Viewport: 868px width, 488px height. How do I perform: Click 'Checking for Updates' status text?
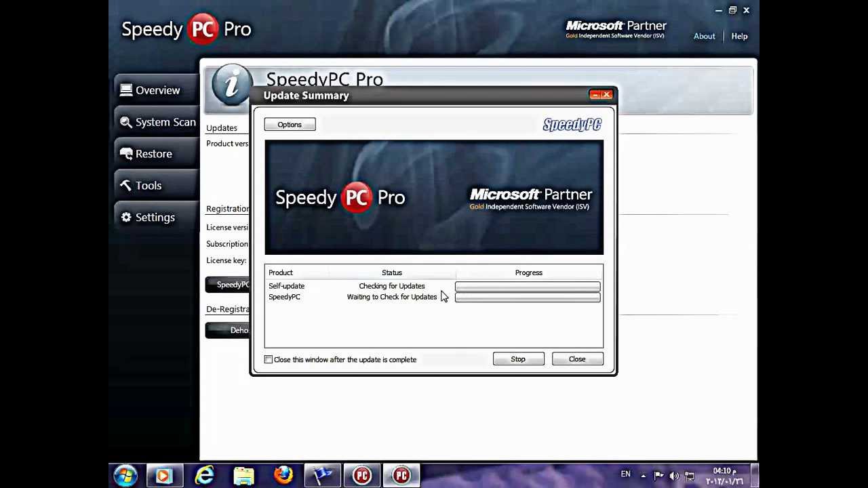click(x=392, y=286)
